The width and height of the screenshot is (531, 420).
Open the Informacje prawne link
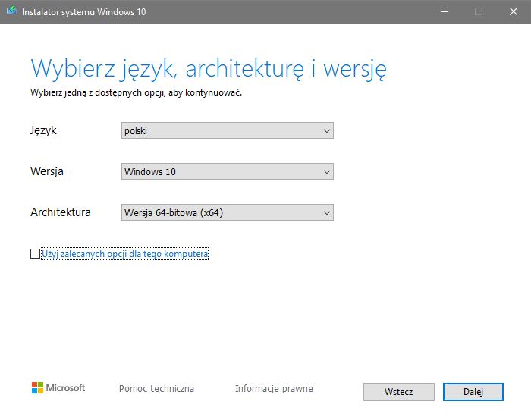tap(274, 388)
